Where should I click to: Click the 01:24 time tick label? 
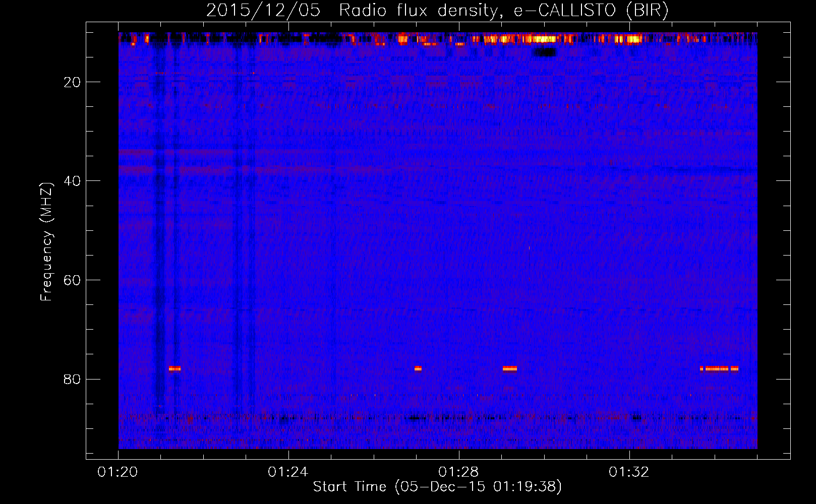[288, 472]
